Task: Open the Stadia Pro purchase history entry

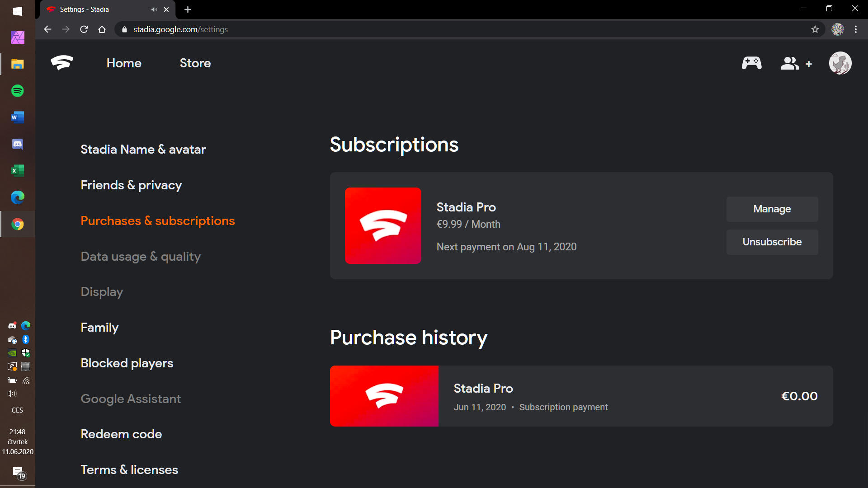Action: 581,396
